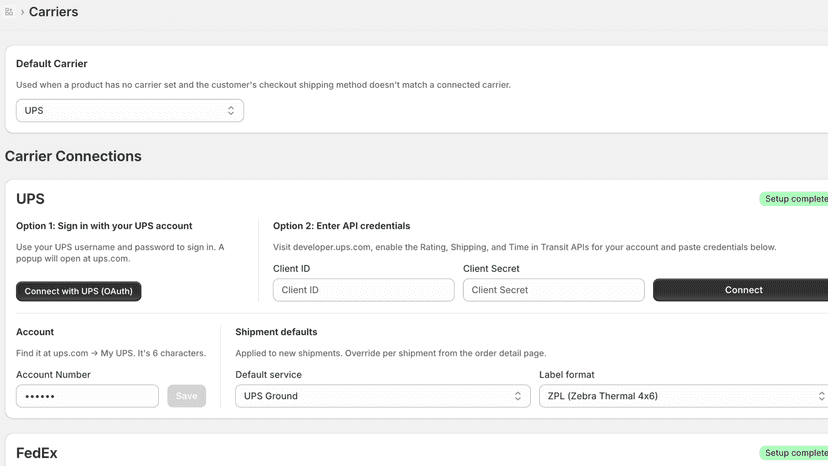Click the 'Find it at ups.com' hint text

pyautogui.click(x=111, y=353)
